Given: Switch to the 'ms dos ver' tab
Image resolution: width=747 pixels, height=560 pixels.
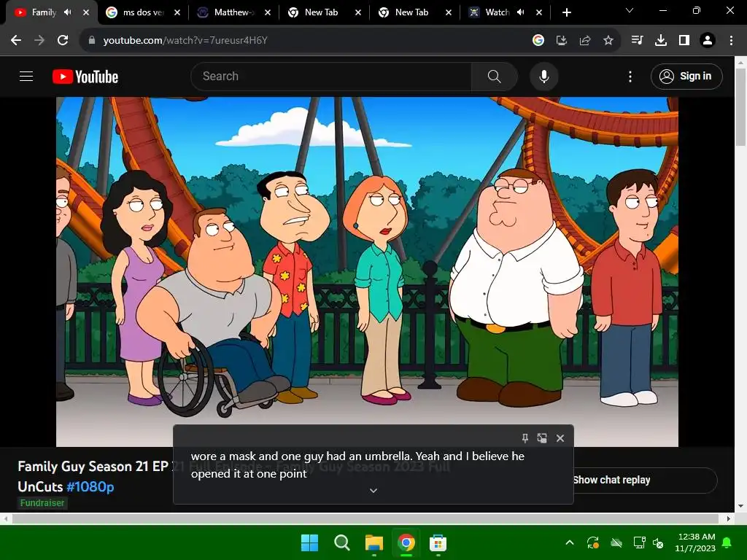Looking at the screenshot, I should tap(143, 12).
